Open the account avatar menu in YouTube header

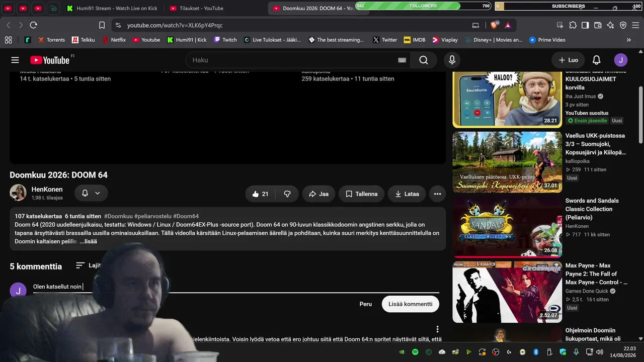point(621,60)
